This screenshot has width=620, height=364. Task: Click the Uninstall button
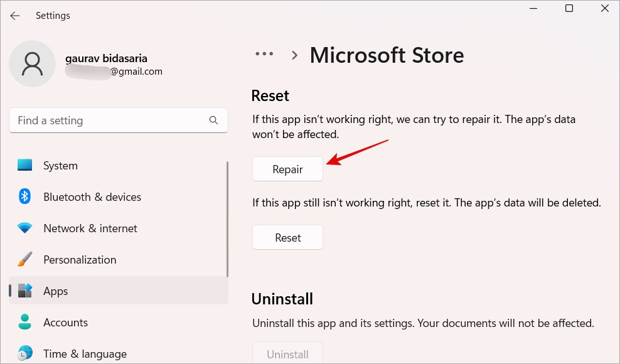click(287, 354)
